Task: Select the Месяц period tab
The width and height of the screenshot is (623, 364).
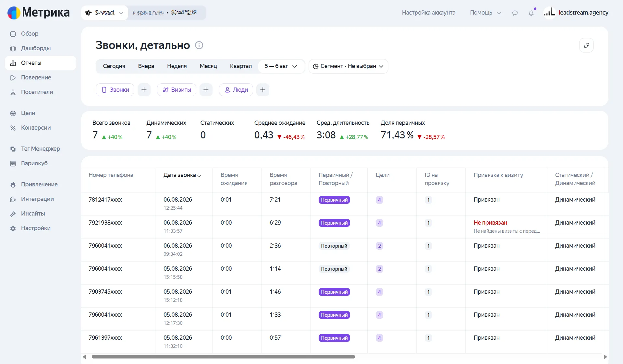Action: coord(208,66)
